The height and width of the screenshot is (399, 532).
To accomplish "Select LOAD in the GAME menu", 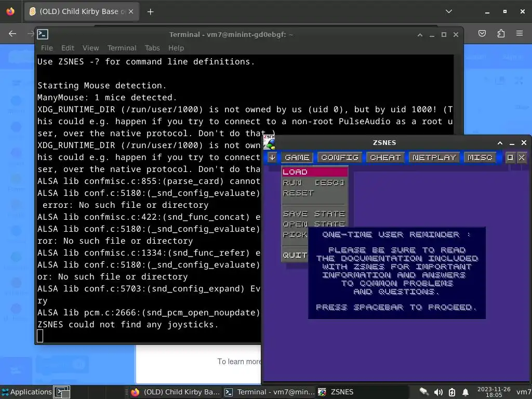I will [x=314, y=172].
